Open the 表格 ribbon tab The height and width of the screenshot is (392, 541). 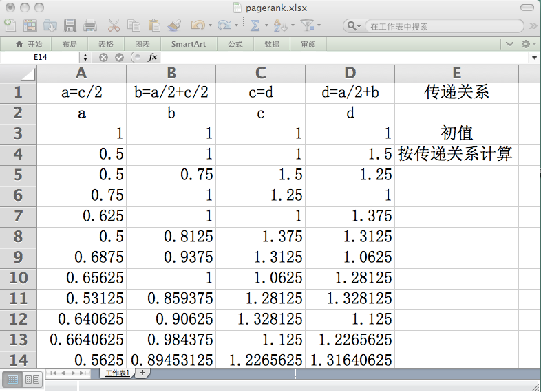click(x=106, y=44)
